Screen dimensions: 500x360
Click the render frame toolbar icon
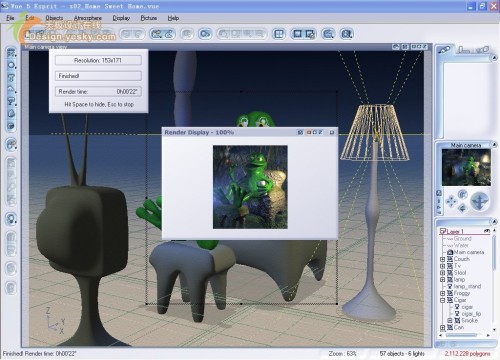(297, 34)
